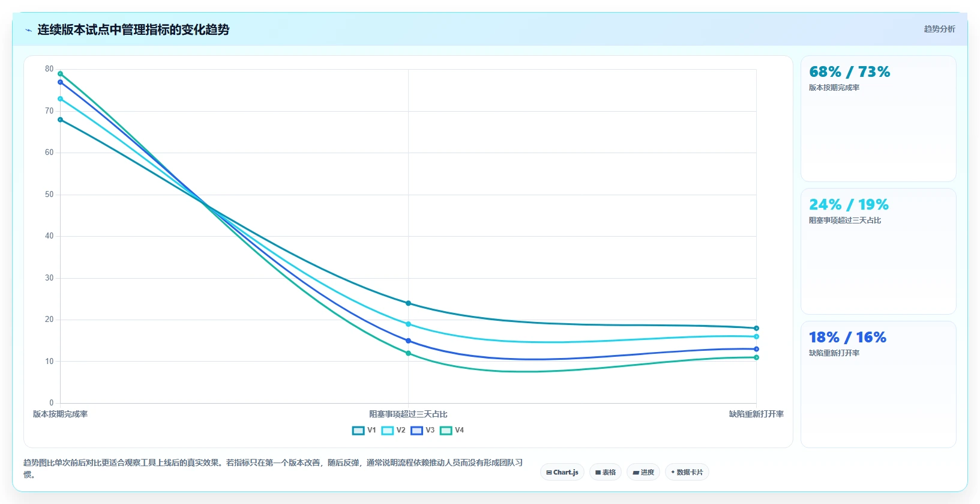Image resolution: width=980 pixels, height=504 pixels.
Task: Click the 阻塞事项超过三天占比 x-axis label
Action: pyautogui.click(x=408, y=414)
